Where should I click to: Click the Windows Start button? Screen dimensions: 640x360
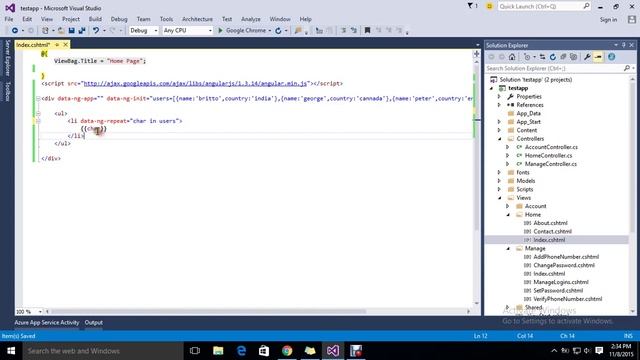coord(11,351)
